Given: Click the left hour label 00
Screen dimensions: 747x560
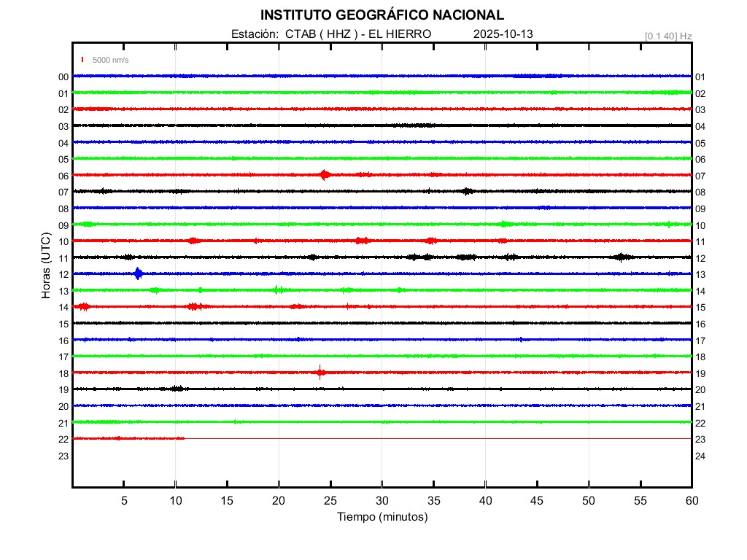Looking at the screenshot, I should click(x=63, y=77).
